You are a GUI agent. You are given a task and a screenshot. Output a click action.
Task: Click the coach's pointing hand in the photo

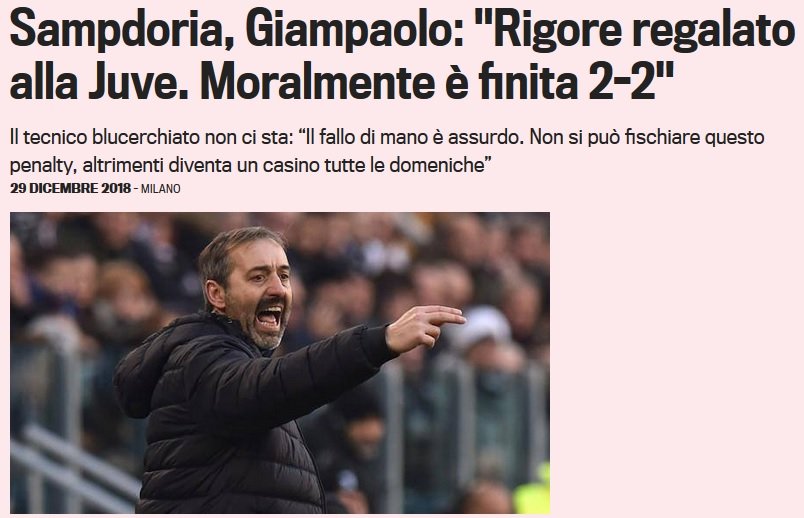click(425, 327)
